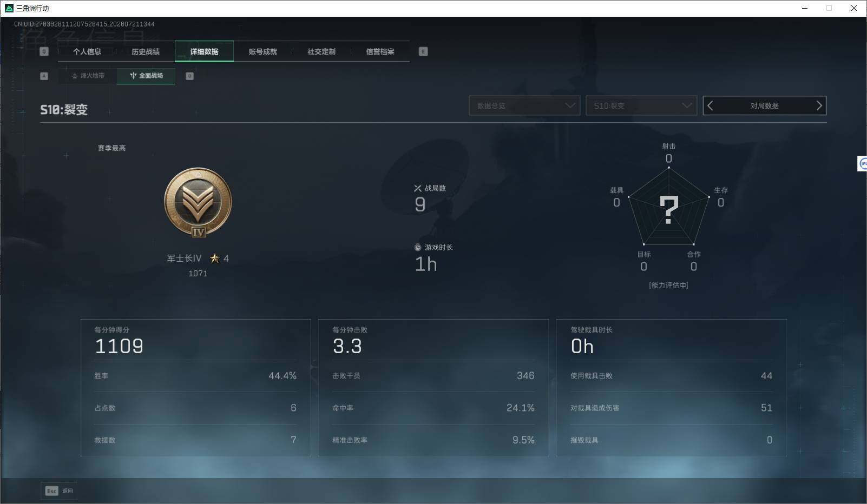This screenshot has width=867, height=504.
Task: Select the 全面战场 mode sub-tab
Action: click(x=146, y=76)
